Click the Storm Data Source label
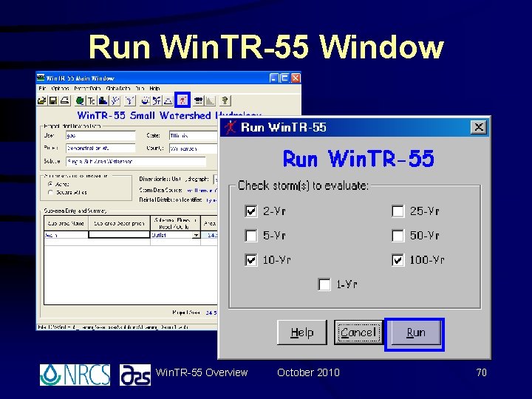 click(161, 190)
